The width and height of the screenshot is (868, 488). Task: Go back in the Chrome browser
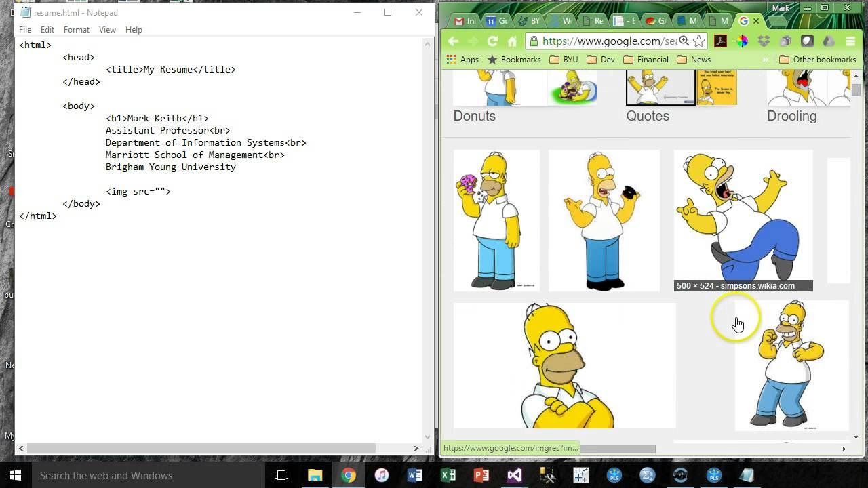(453, 41)
